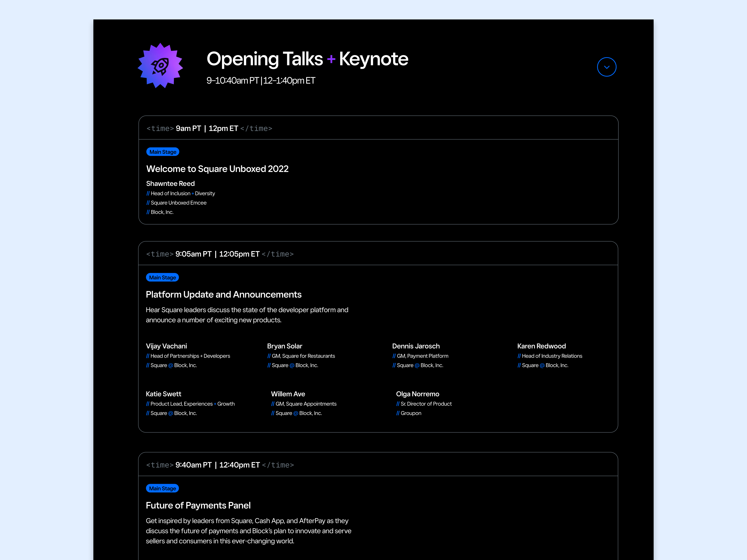Click Product Lead, Experiences + Growth line
747x560 pixels.
(x=190, y=404)
